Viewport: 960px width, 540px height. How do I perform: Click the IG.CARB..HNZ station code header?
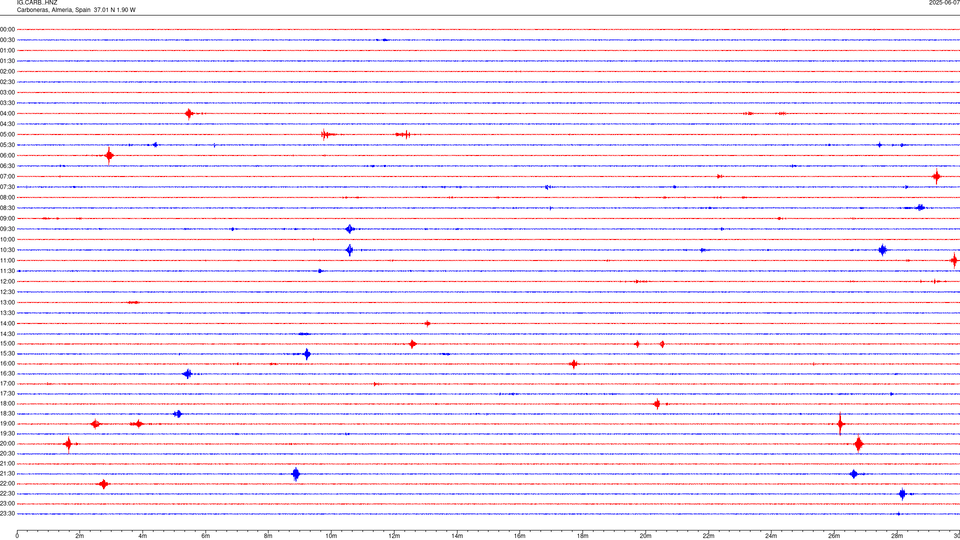pos(37,3)
